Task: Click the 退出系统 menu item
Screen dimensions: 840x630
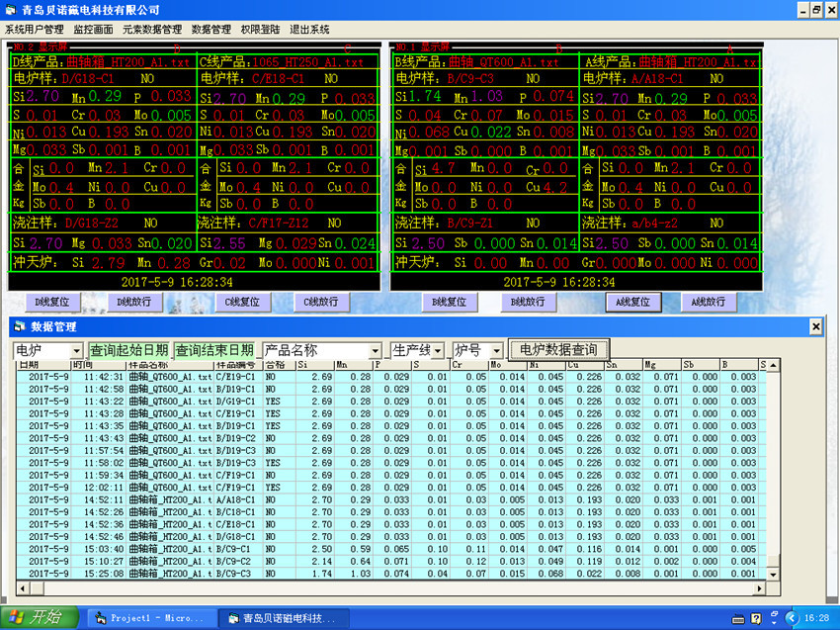Action: [309, 30]
